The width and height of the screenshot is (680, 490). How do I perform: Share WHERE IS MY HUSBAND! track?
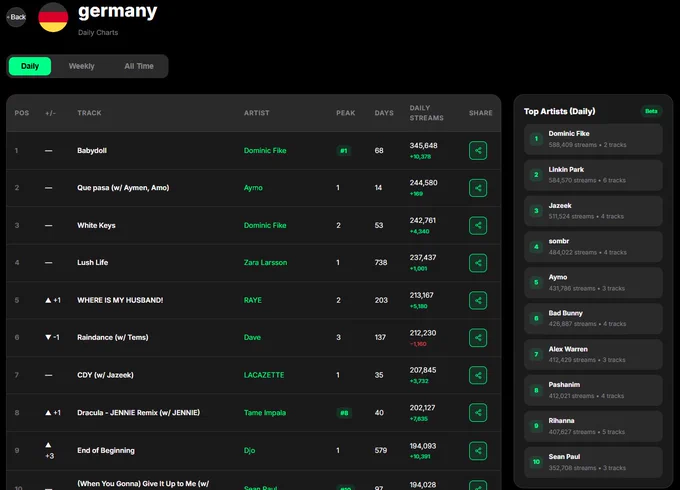[x=477, y=301]
